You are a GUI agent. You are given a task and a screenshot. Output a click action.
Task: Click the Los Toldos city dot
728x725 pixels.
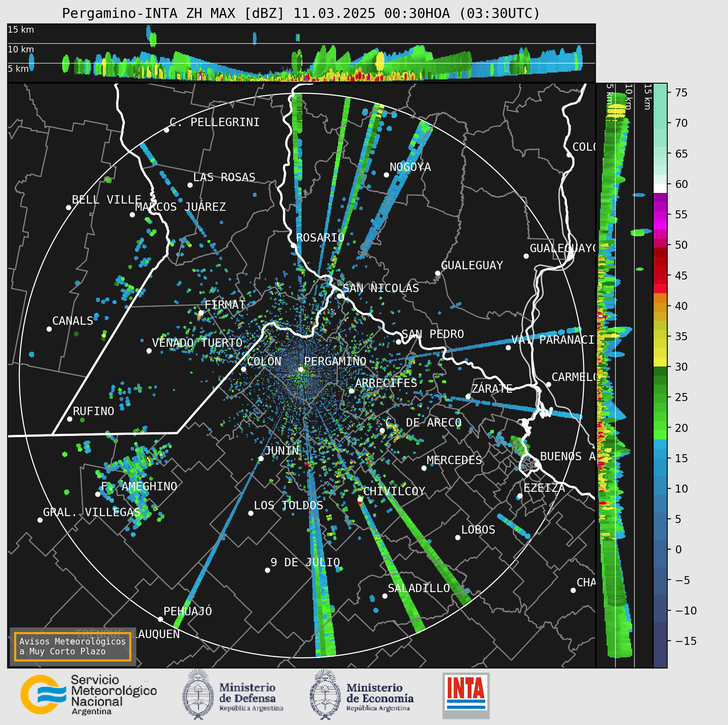[x=251, y=513]
